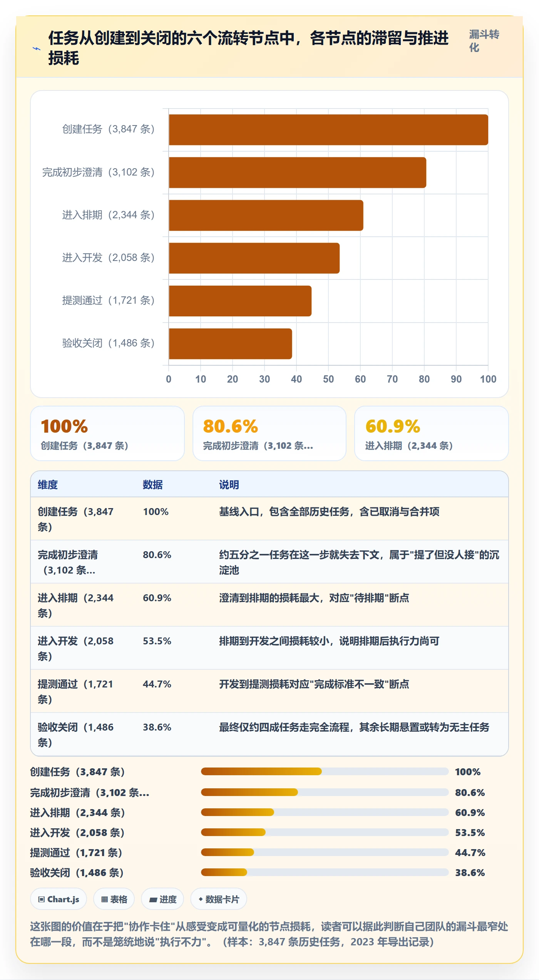The width and height of the screenshot is (539, 980).
Task: Click the 提测通过 progress bar
Action: [325, 852]
